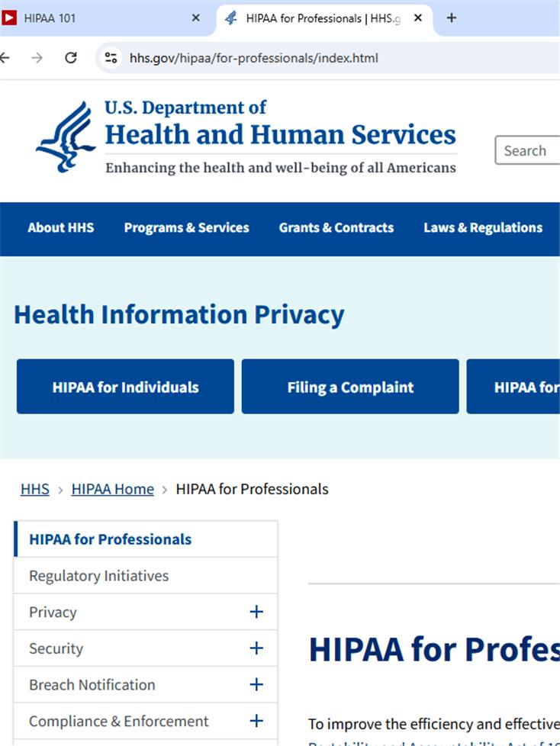Viewport: 560px width, 746px height.
Task: Click the Health and Human Services title
Action: [280, 134]
